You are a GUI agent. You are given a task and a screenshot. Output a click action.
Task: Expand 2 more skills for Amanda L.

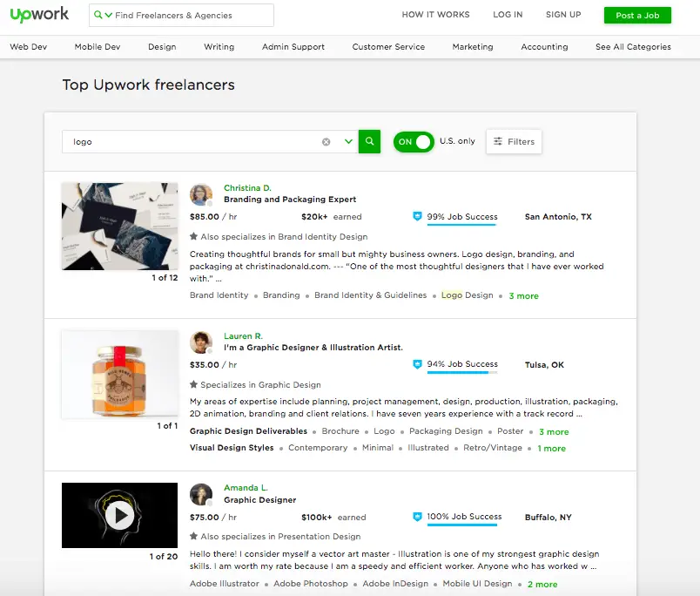(x=542, y=584)
